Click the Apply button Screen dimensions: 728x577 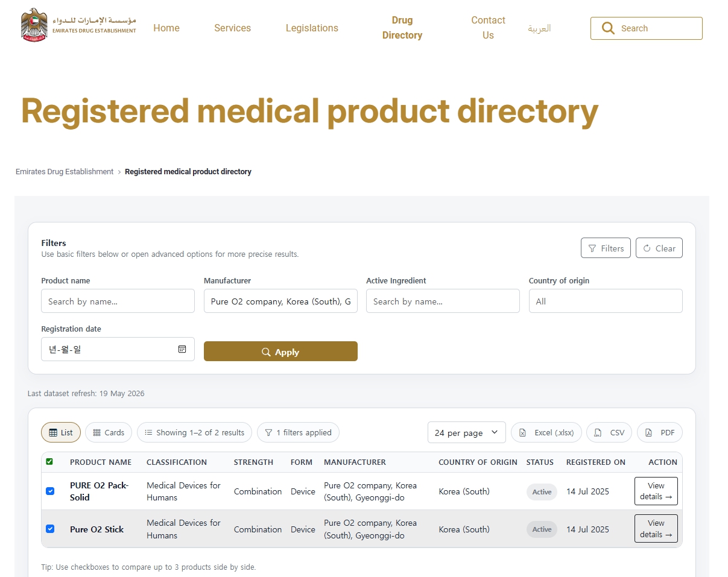tap(280, 352)
